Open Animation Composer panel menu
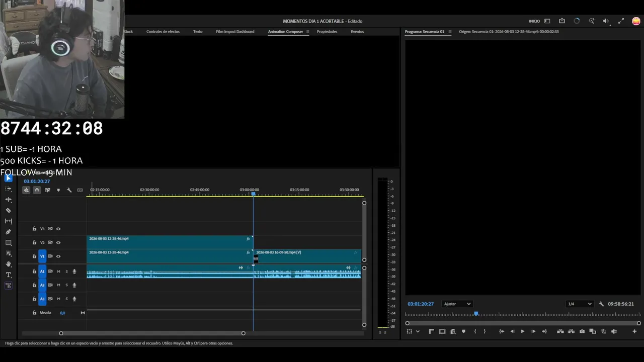Image resolution: width=644 pixels, height=362 pixels. point(308,32)
